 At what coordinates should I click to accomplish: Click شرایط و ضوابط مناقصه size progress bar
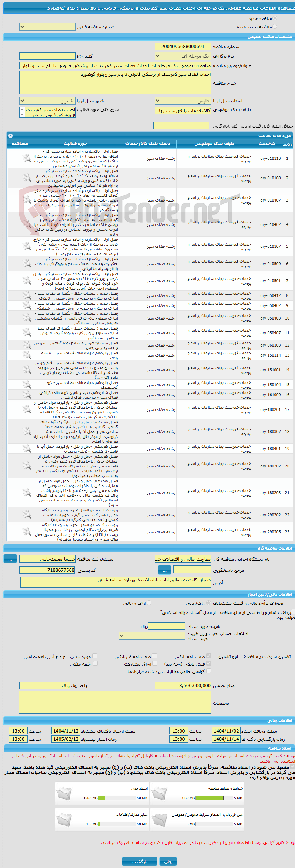214,798
